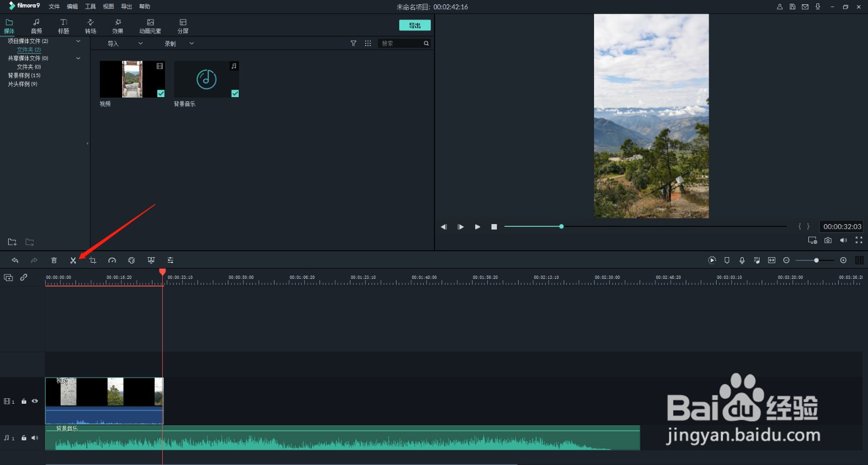Click the green screen monitor icon
Image resolution: width=868 pixels, height=465 pixels.
click(151, 260)
